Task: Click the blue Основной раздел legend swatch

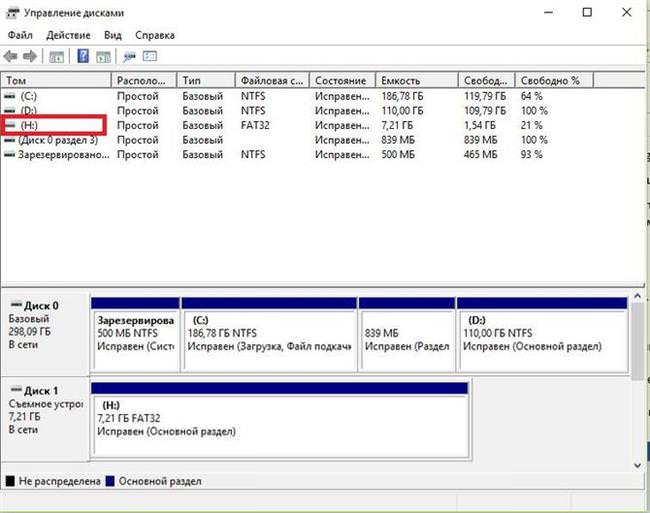Action: click(x=110, y=481)
